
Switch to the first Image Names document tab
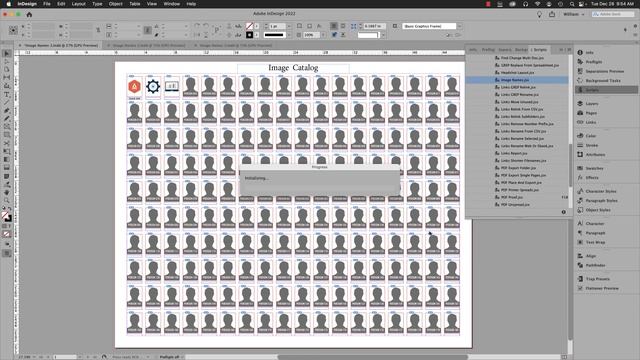click(59, 45)
